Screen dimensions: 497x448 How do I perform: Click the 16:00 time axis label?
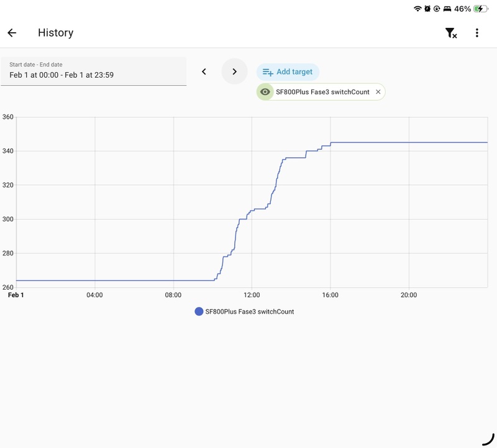tap(331, 295)
